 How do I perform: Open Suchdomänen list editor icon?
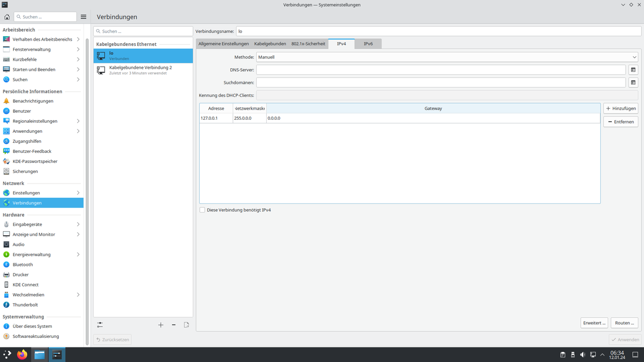click(633, 82)
